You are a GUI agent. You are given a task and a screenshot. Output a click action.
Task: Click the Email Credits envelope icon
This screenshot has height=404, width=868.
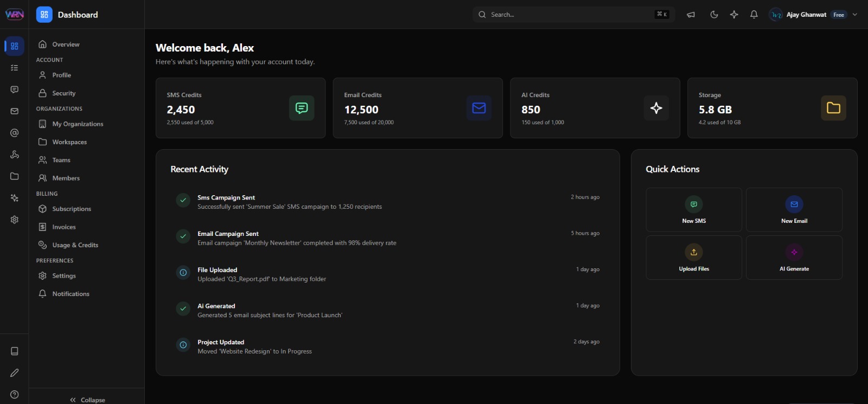[x=479, y=108]
